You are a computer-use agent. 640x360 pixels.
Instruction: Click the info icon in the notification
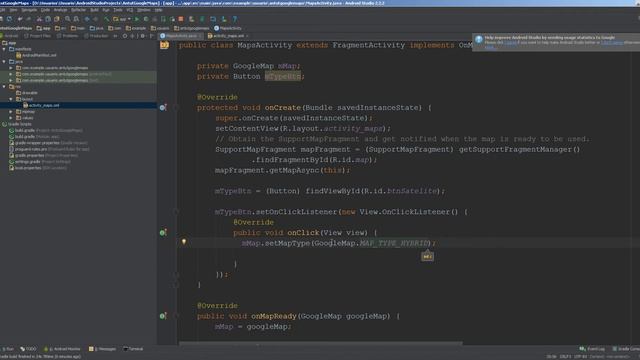pyautogui.click(x=479, y=39)
